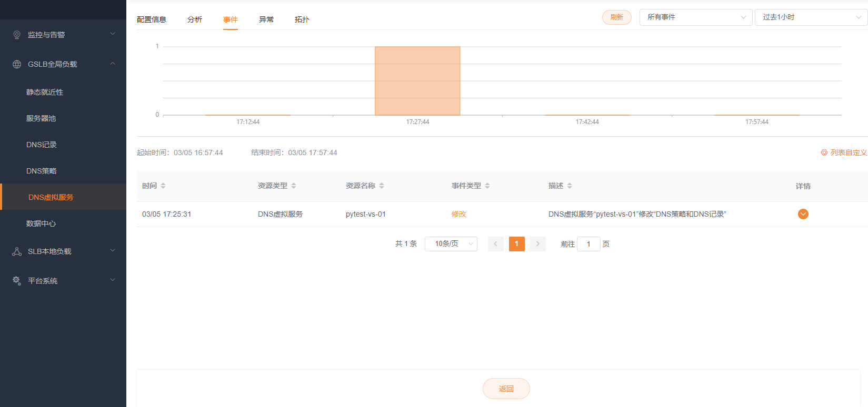Expand the 监控与告警 sidebar menu
The image size is (868, 407).
112,35
